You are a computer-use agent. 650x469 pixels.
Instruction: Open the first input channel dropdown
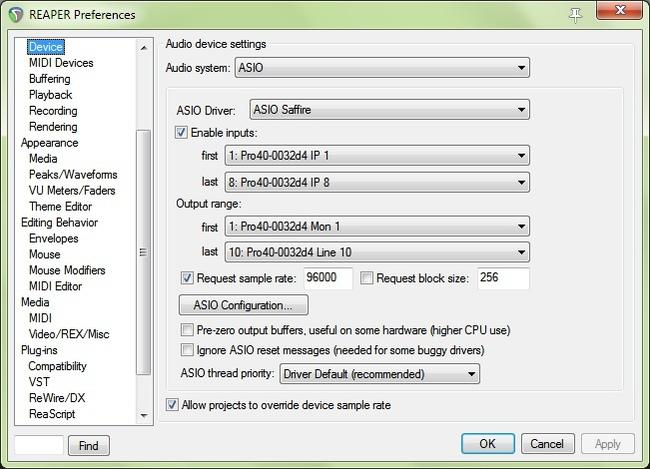(x=376, y=156)
